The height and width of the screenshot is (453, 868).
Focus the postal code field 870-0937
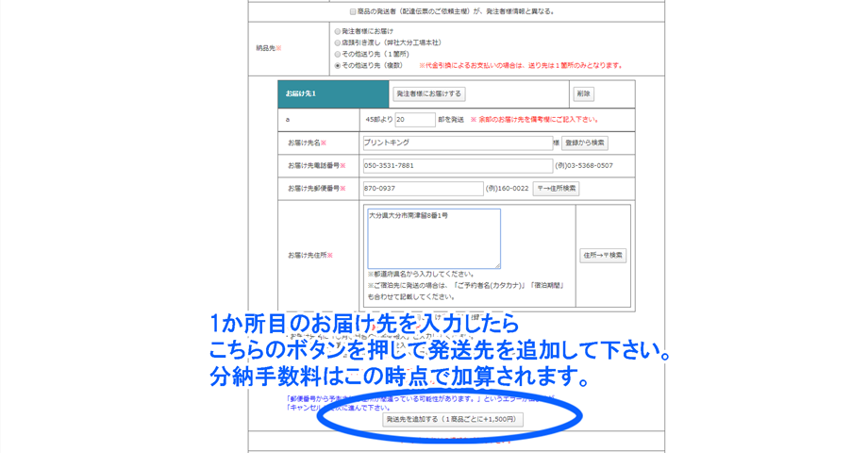coord(423,189)
